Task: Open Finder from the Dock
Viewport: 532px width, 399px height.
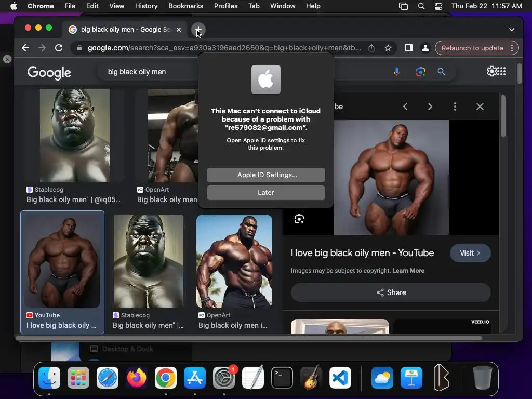Action: (49, 378)
